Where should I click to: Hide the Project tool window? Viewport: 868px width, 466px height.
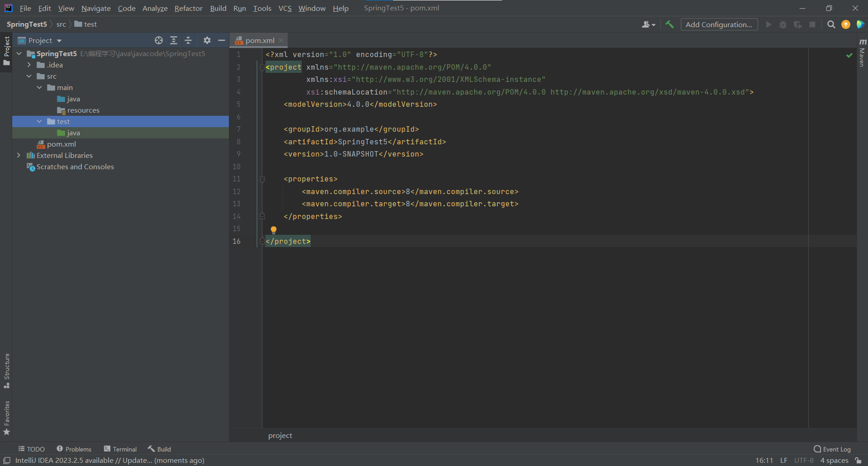pos(222,40)
